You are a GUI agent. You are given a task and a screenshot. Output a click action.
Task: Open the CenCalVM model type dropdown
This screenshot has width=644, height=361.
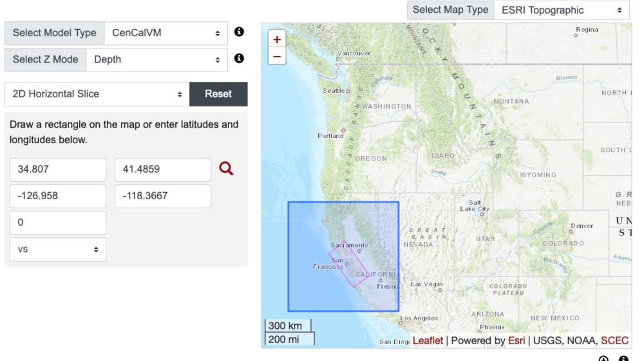coord(165,33)
